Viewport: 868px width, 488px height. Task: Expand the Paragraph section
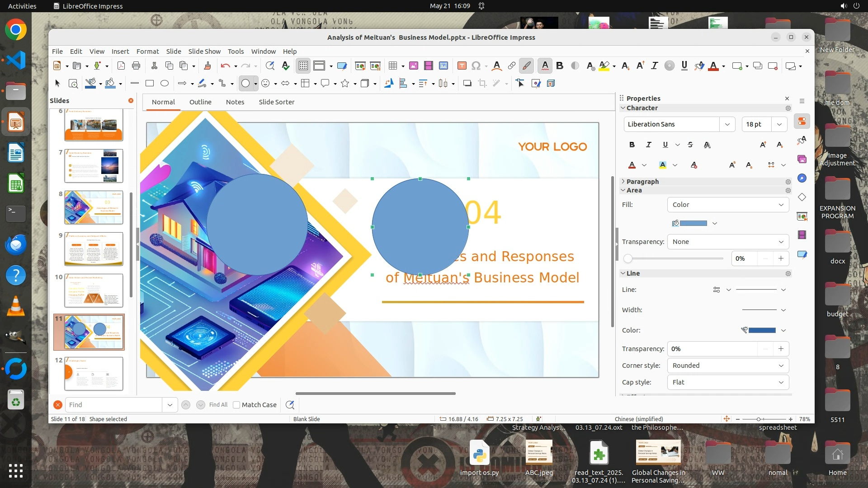click(642, 182)
